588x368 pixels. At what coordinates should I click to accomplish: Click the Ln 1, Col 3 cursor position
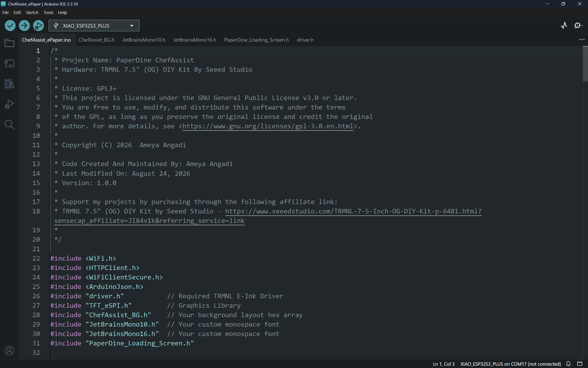[443, 364]
